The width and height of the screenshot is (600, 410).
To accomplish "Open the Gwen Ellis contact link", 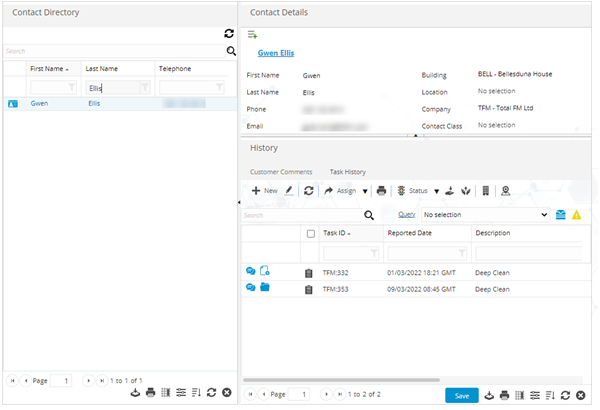I will (x=276, y=53).
